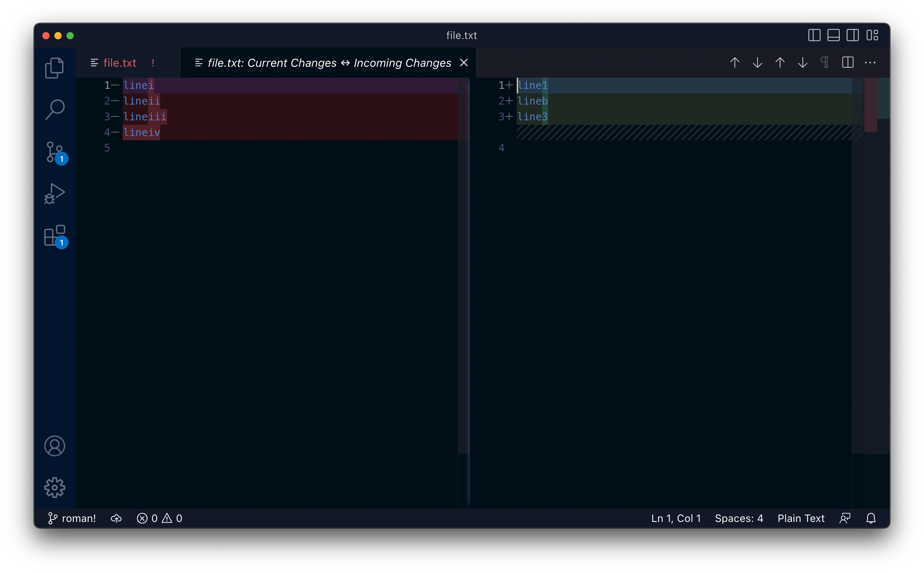The width and height of the screenshot is (924, 573).
Task: Click Ln 1, Col 1 to go to line
Action: point(676,518)
